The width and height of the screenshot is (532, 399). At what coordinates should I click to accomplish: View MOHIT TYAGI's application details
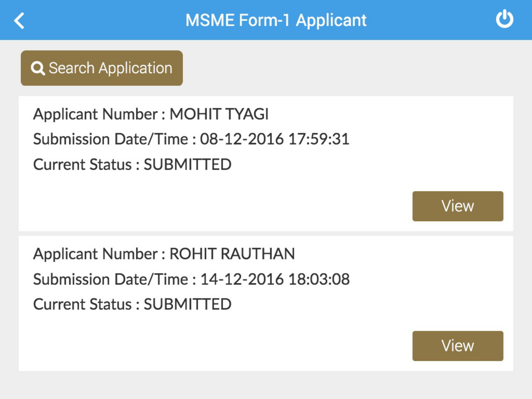pos(457,206)
